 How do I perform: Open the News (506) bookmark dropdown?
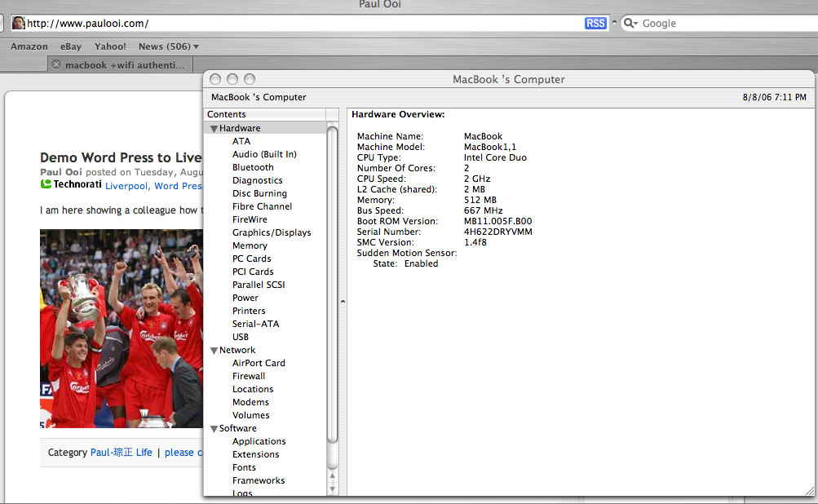click(x=169, y=46)
